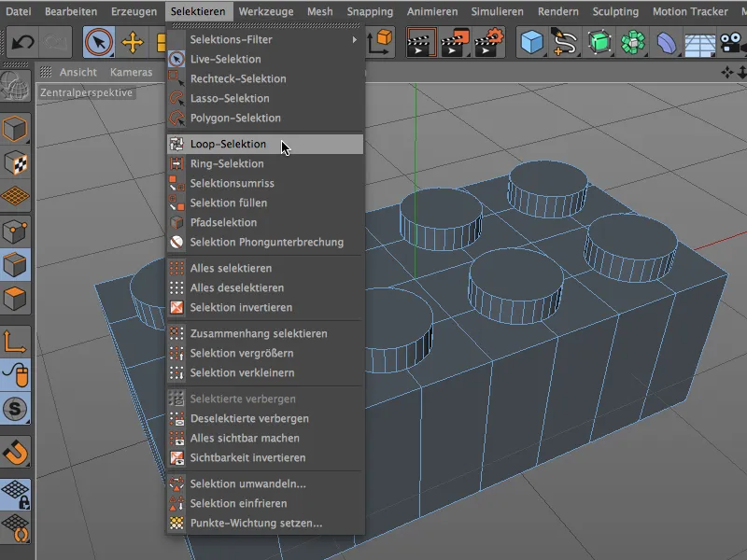This screenshot has height=560, width=747.
Task: Click the greyed-out Redo icon
Action: 55,43
